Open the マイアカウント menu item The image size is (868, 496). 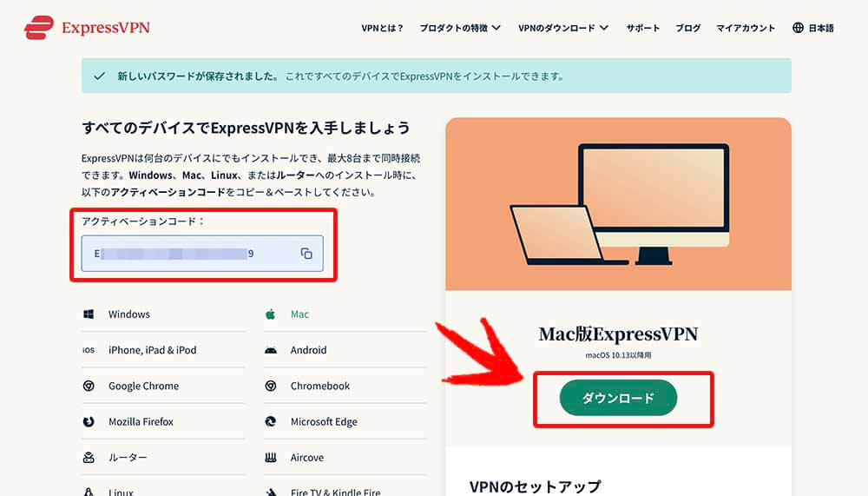tap(745, 28)
